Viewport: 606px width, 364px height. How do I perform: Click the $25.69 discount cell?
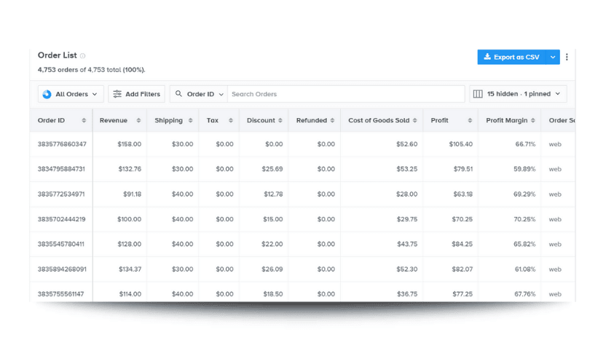coord(272,169)
